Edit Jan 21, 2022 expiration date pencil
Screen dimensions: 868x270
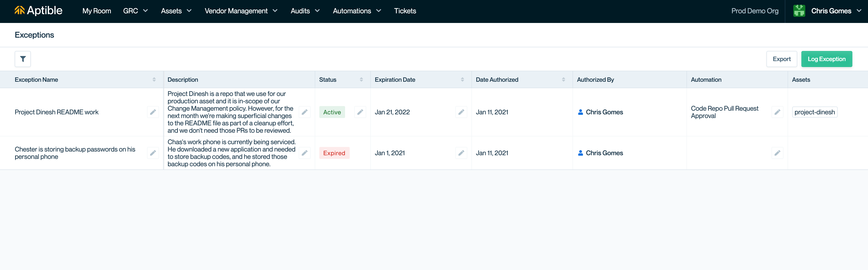(461, 112)
